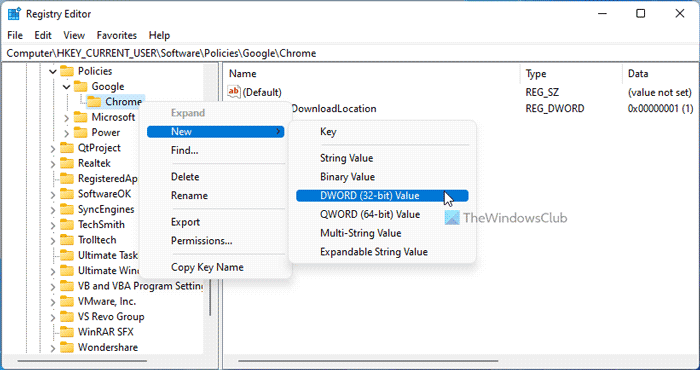
Task: Open the Edit menu
Action: pyautogui.click(x=43, y=35)
